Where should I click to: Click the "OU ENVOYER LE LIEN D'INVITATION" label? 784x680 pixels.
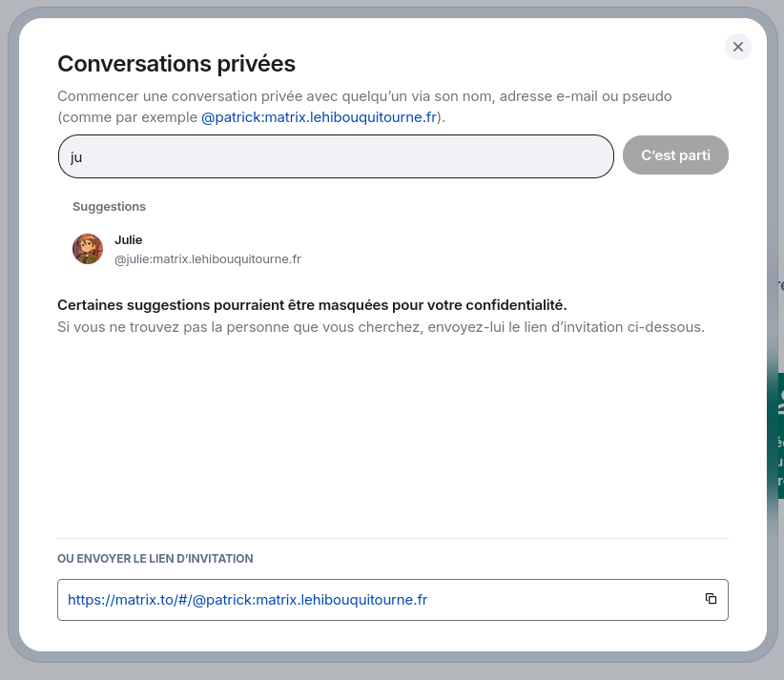[x=155, y=559]
